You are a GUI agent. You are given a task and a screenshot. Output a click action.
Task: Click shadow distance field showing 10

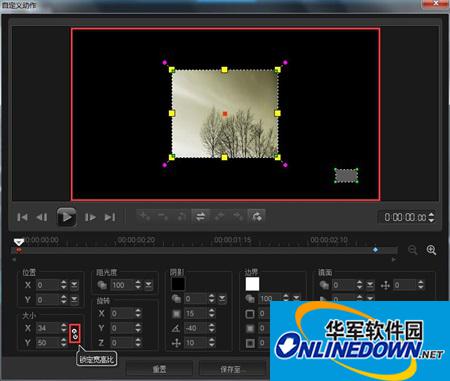click(x=196, y=342)
